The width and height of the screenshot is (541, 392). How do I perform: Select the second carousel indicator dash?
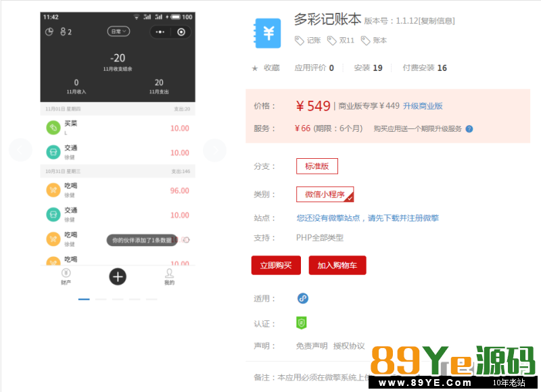coord(101,299)
